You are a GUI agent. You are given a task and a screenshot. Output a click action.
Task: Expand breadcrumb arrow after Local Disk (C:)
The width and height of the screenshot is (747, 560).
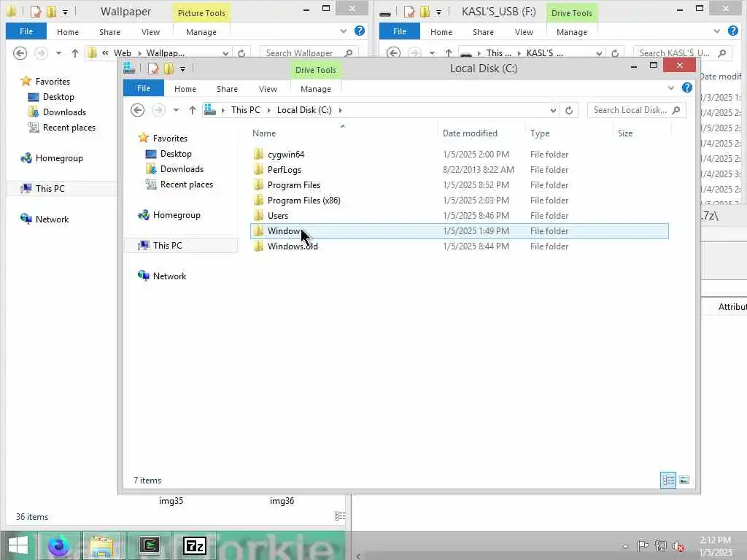tap(340, 110)
